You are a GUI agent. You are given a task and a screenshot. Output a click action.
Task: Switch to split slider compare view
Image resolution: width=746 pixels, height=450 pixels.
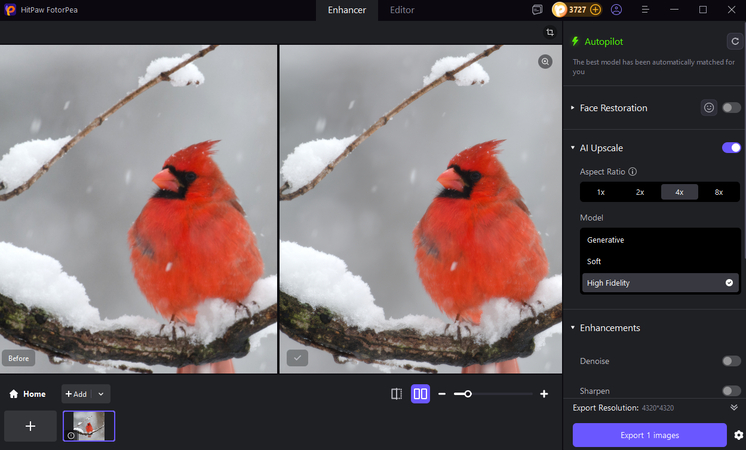point(396,394)
